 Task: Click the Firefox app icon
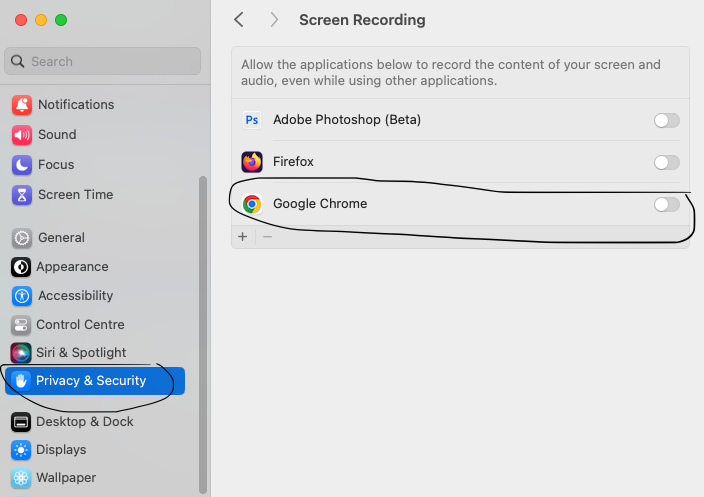click(x=252, y=162)
